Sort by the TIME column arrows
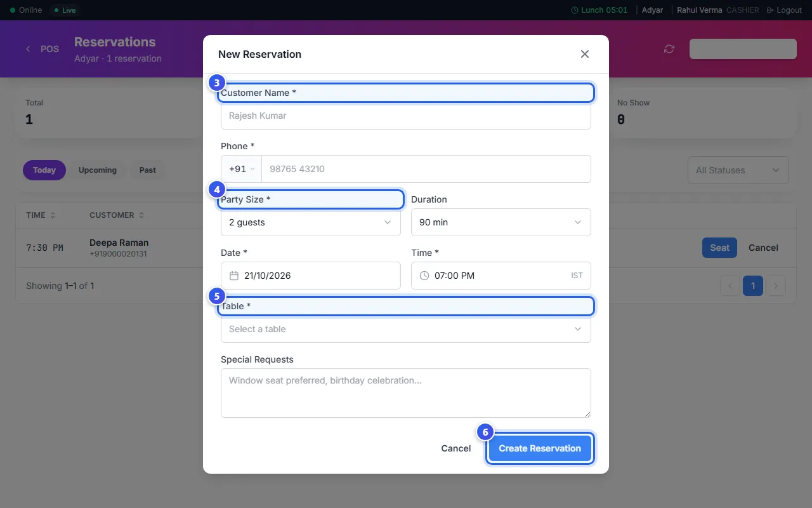 [53, 215]
